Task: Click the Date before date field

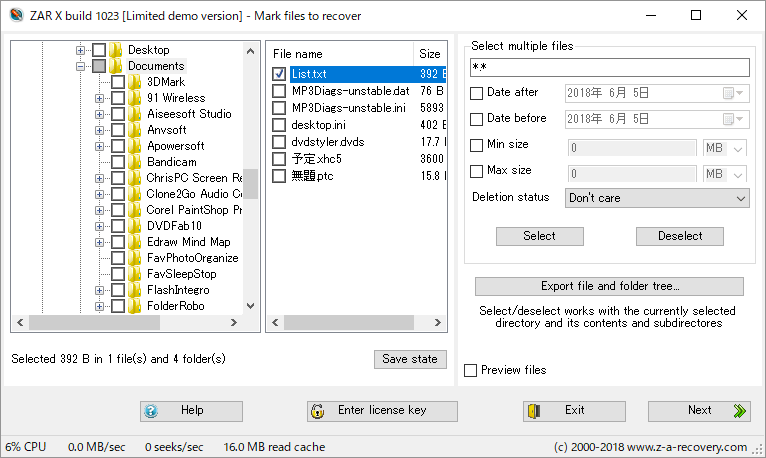Action: coord(657,119)
